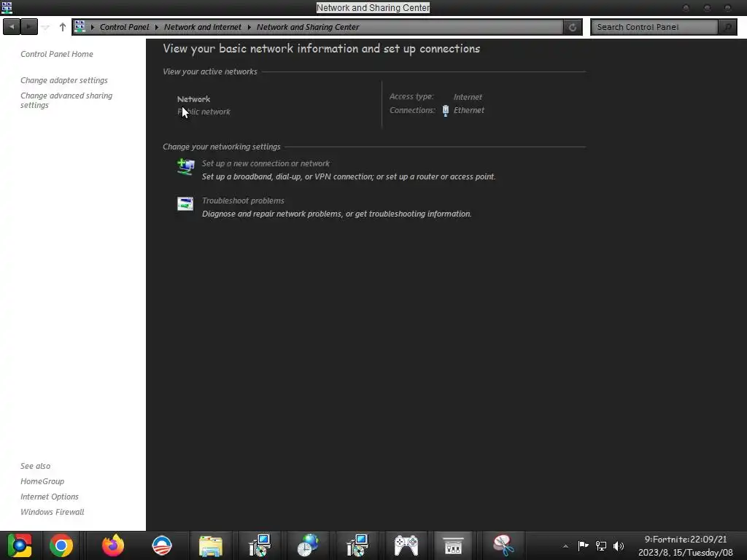Click the volume speaker tray icon
Screen dimensions: 747x560
coord(619,546)
